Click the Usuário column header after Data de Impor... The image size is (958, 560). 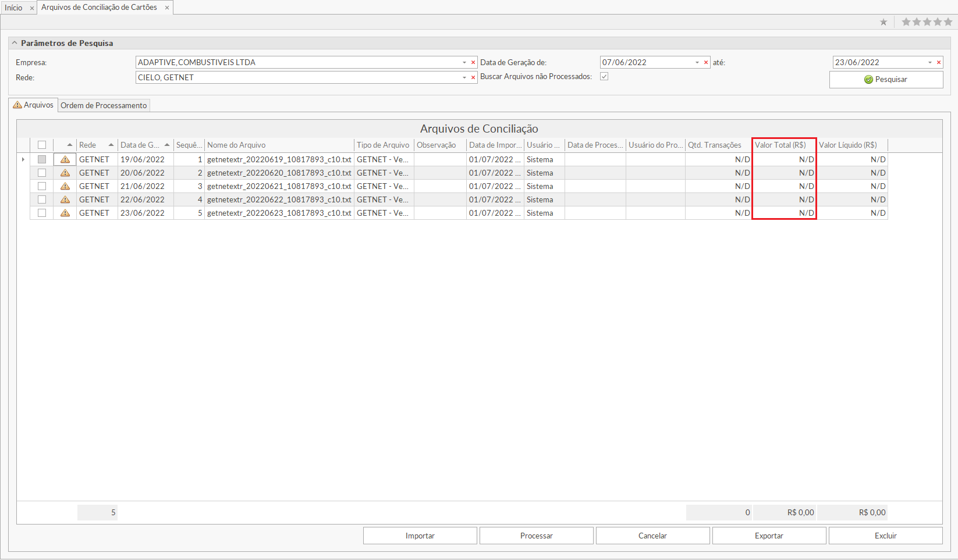coord(544,145)
